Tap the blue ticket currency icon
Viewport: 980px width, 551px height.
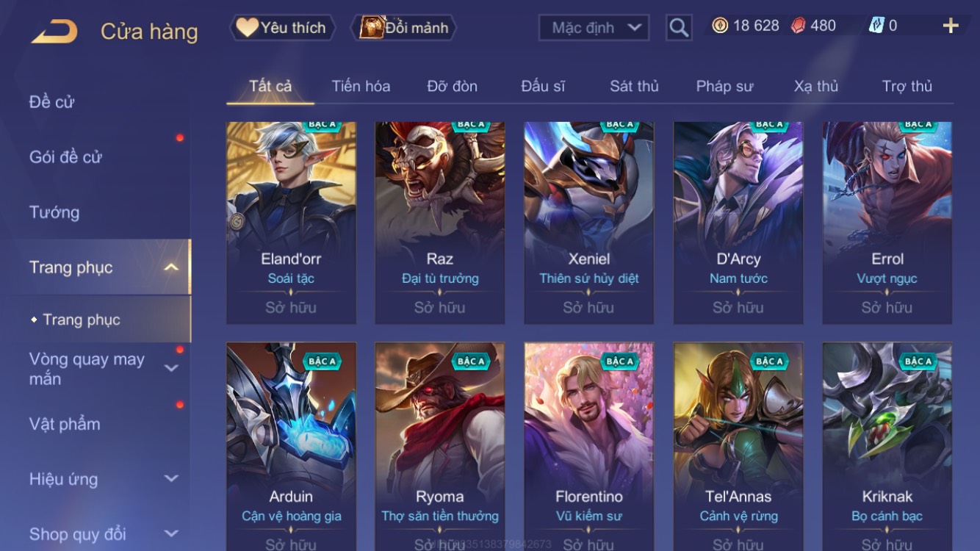click(x=876, y=26)
